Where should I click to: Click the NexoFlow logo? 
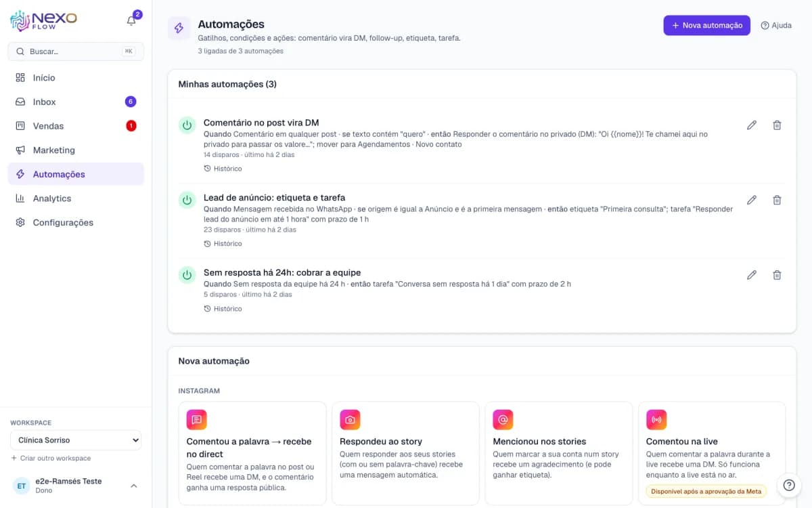(43, 21)
